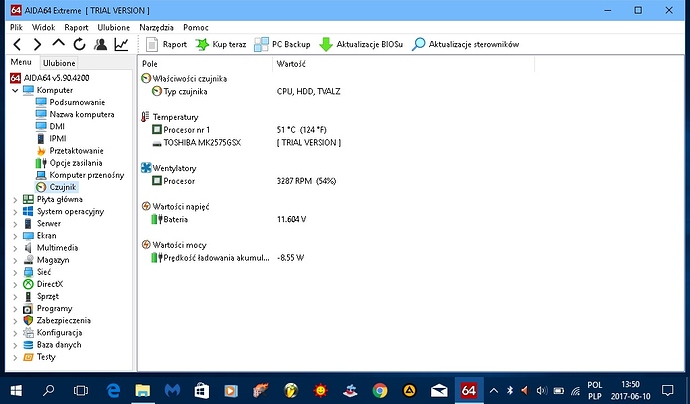Expand the Magazyn node
Screen dimensions: 690x404
tap(15, 260)
